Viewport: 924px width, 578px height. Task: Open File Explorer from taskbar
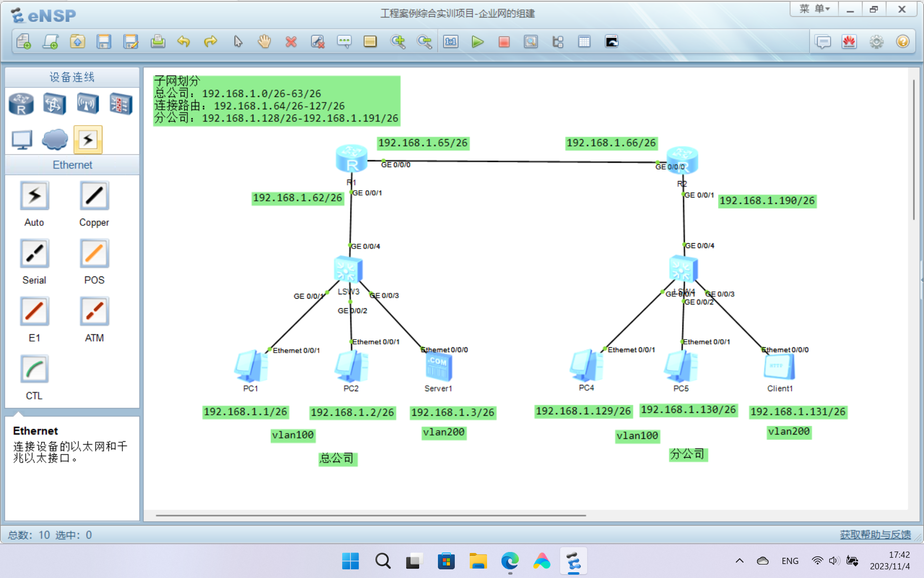tap(478, 561)
